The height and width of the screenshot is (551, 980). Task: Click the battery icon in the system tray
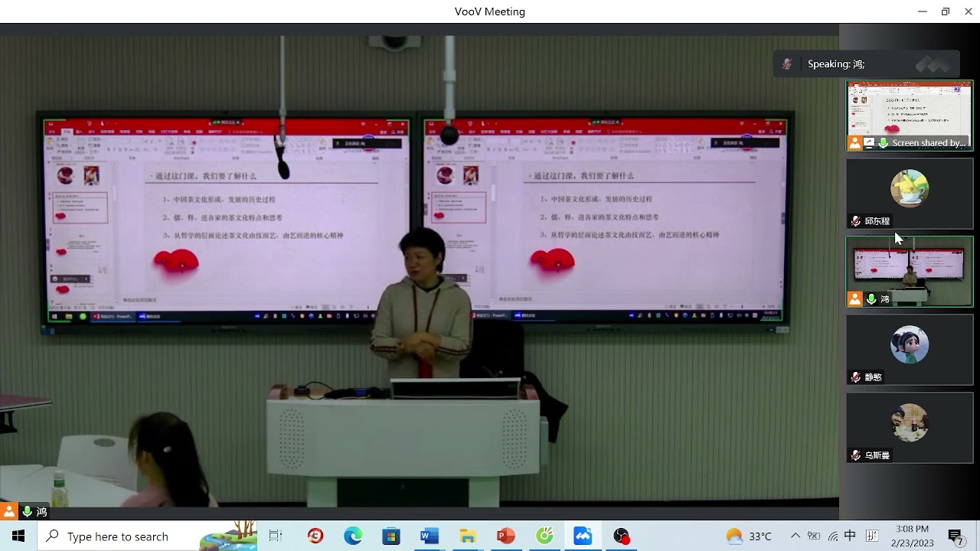(814, 536)
